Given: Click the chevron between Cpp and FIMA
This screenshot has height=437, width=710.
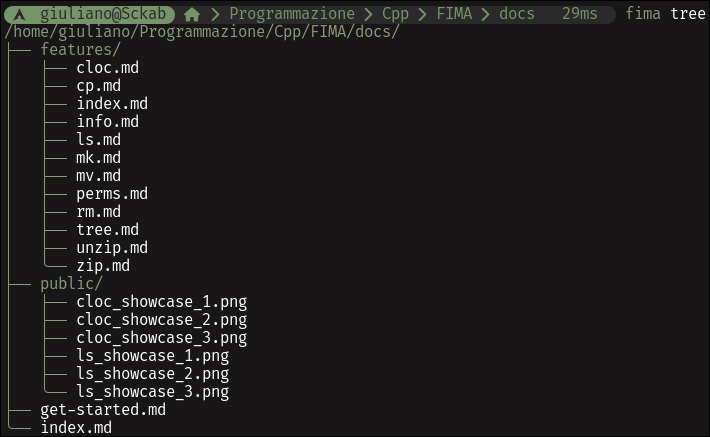Looking at the screenshot, I should 422,14.
